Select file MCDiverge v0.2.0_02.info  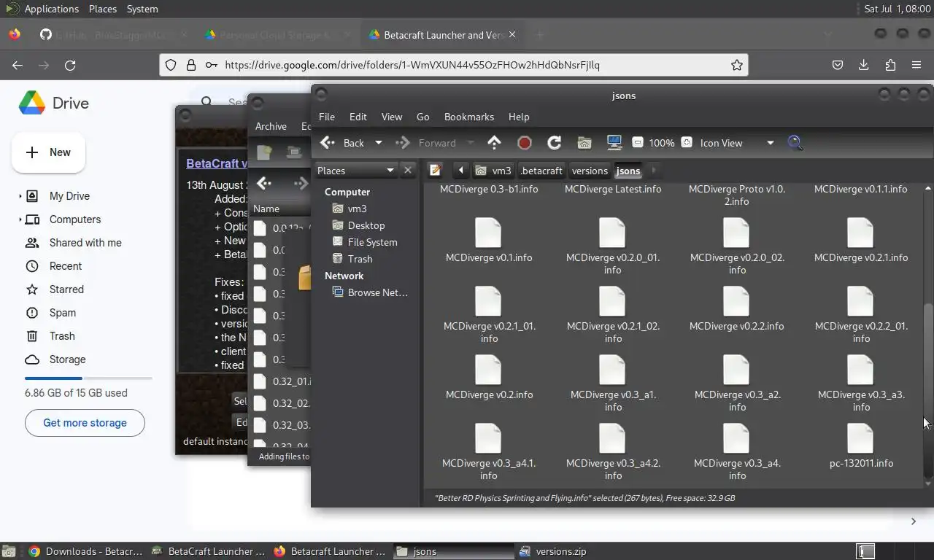737,246
